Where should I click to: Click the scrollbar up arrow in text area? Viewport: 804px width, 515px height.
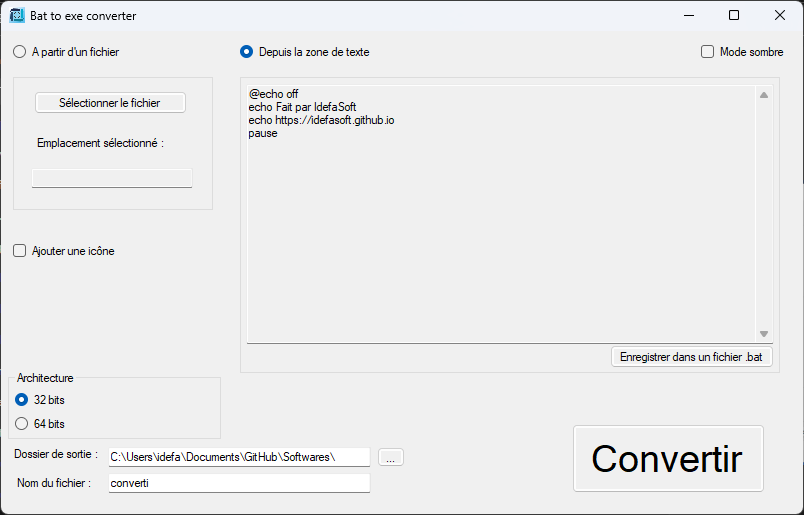point(763,95)
